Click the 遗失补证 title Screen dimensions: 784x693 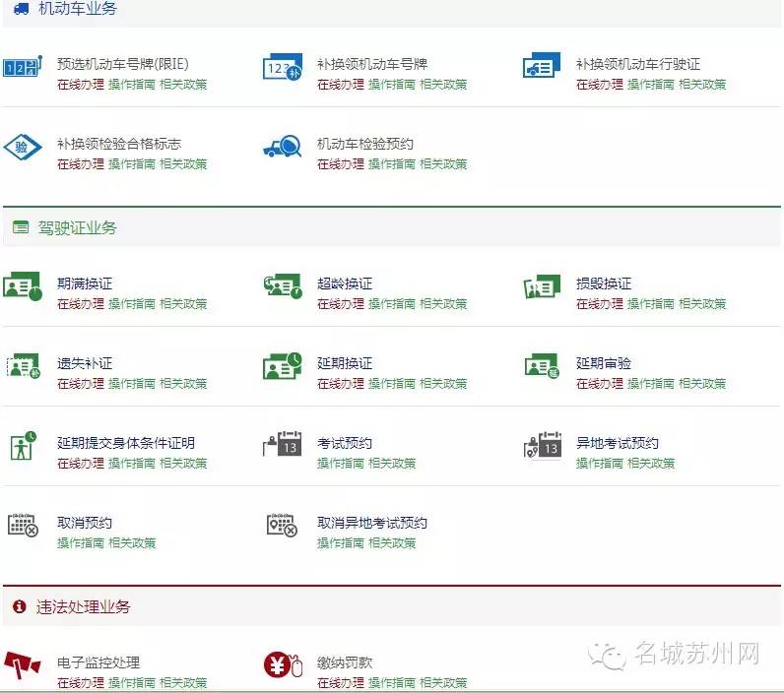[x=85, y=363]
